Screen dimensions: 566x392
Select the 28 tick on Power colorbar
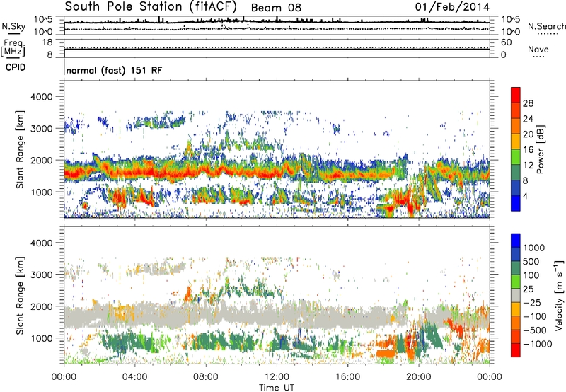528,103
